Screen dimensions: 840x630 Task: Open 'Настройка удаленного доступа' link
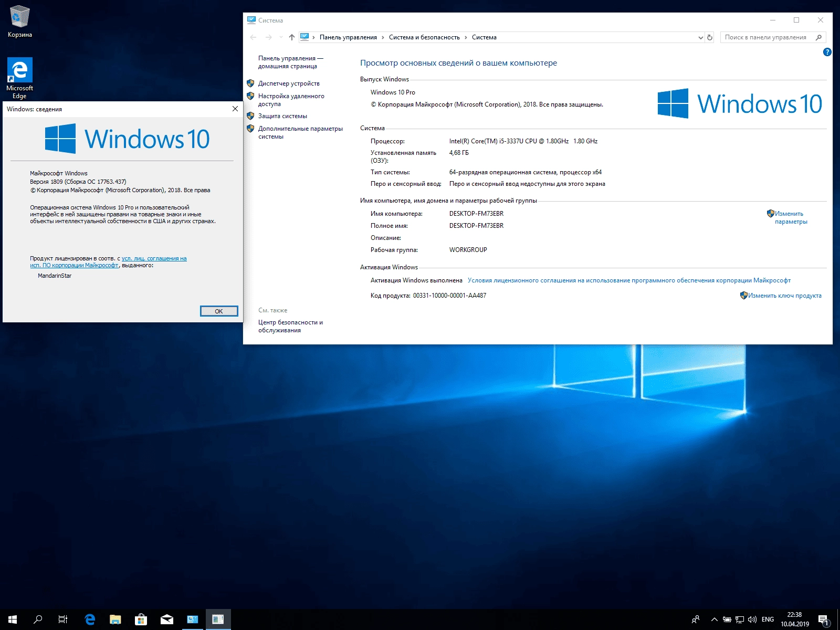pyautogui.click(x=291, y=100)
